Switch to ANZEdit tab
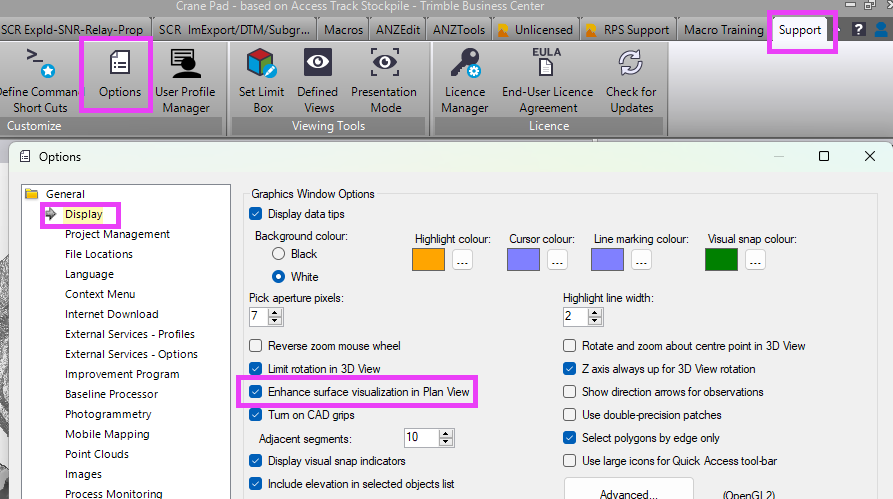This screenshot has width=893, height=499. click(x=398, y=30)
